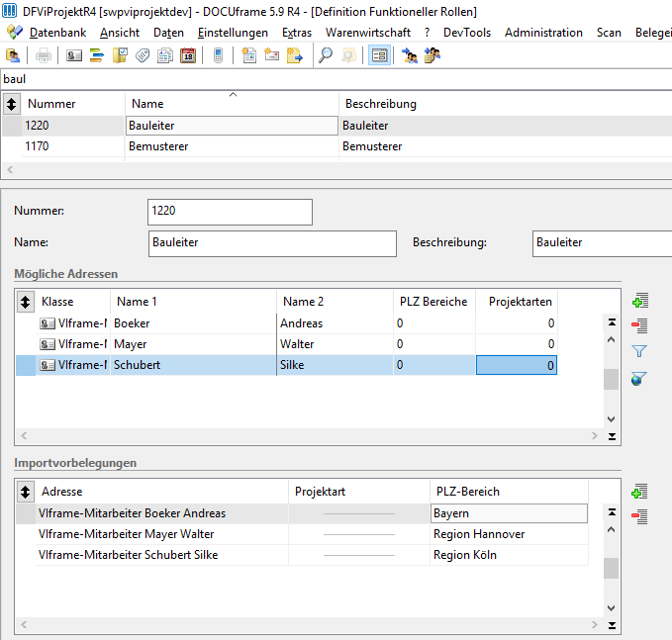Select the 1170 Bemusterer row
Viewport: 672px width, 640px height.
pyautogui.click(x=336, y=146)
